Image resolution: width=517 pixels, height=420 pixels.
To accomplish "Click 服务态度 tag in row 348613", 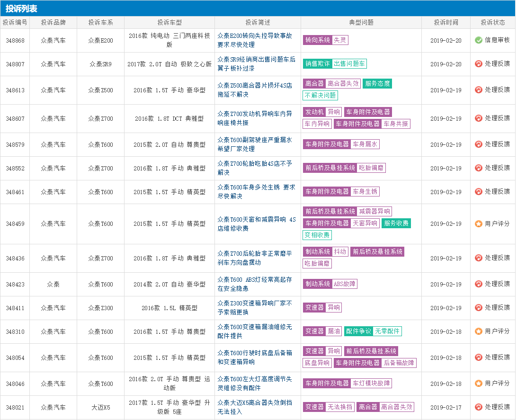I will point(377,84).
